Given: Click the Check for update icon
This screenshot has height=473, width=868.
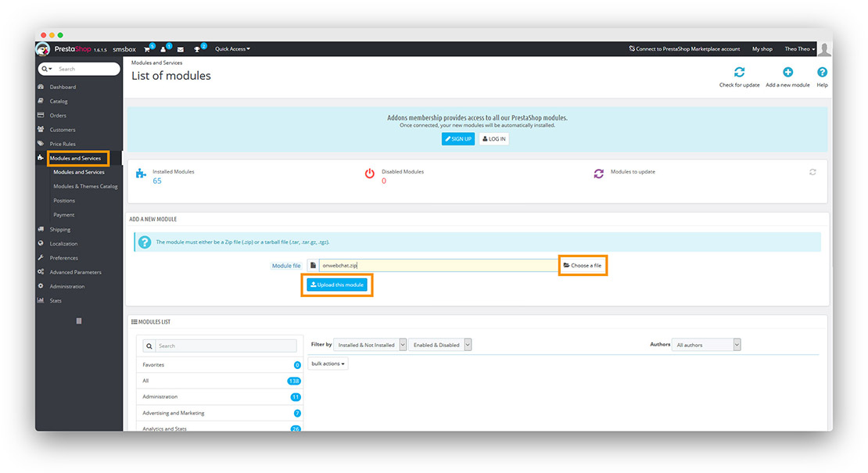Looking at the screenshot, I should 738,72.
